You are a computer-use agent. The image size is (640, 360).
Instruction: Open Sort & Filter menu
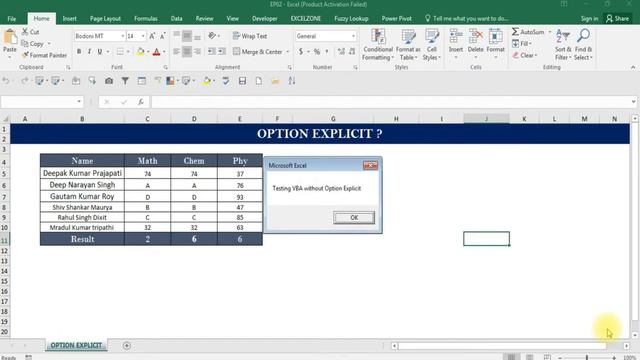click(563, 44)
